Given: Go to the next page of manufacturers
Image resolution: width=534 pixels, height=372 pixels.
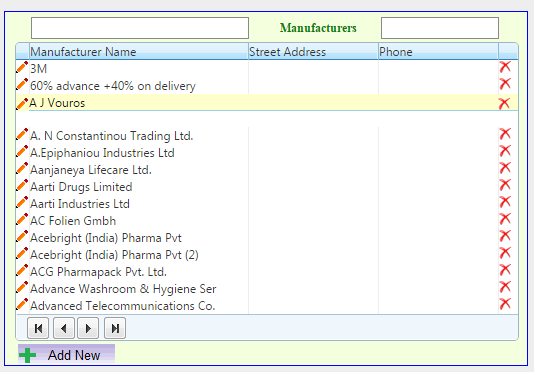Looking at the screenshot, I should [x=88, y=328].
